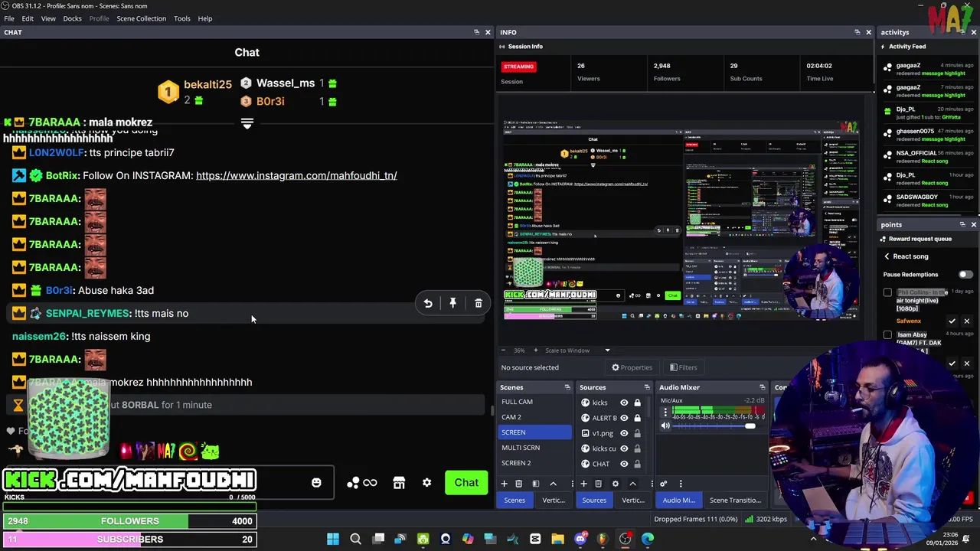
Task: Add a new scene with plus icon
Action: pos(504,484)
